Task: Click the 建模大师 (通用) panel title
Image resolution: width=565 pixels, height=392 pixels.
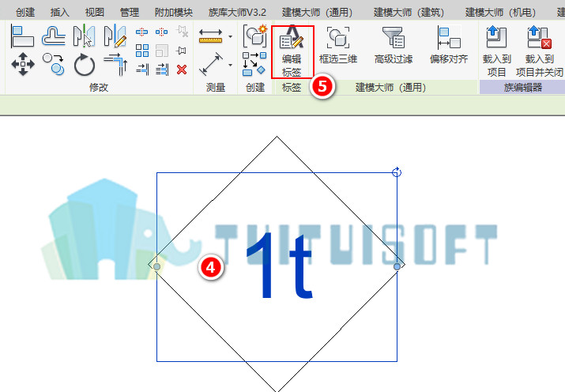Action: click(x=391, y=88)
